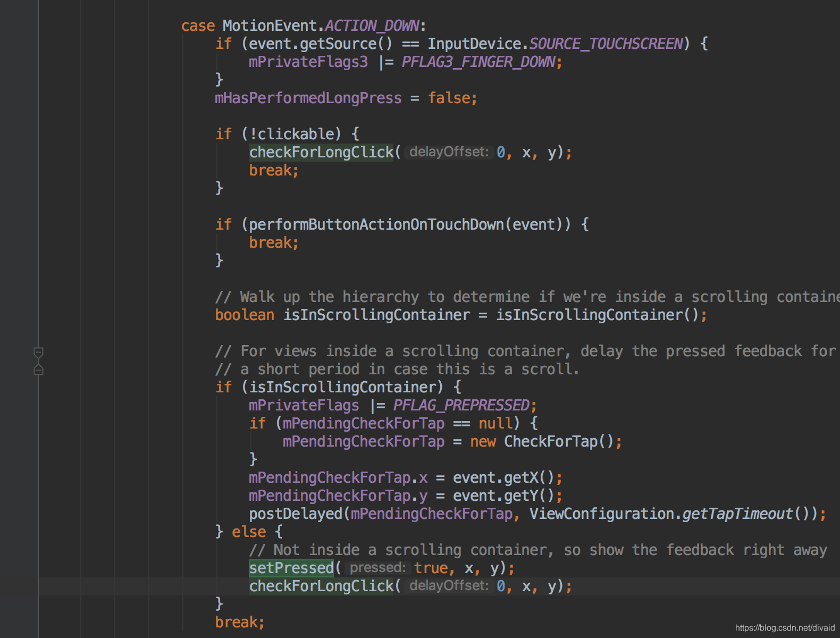This screenshot has width=840, height=638.
Task: Click 'break;' inside !clickable block
Action: (274, 170)
